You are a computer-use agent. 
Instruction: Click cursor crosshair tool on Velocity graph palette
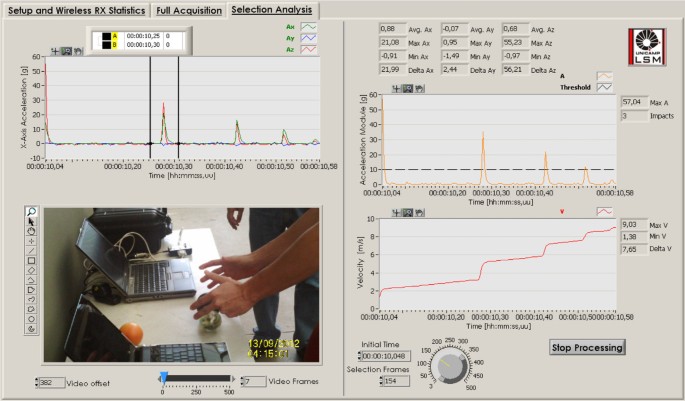(x=396, y=213)
